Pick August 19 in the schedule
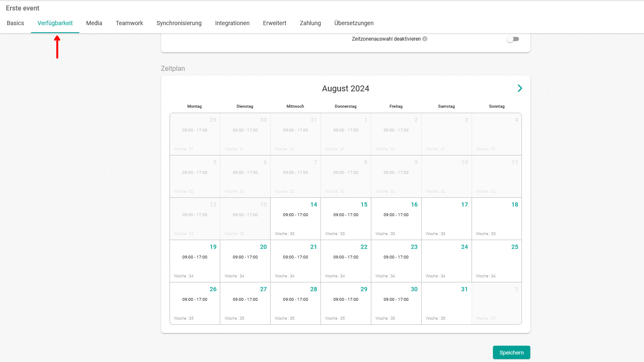The image size is (644, 362). [195, 261]
